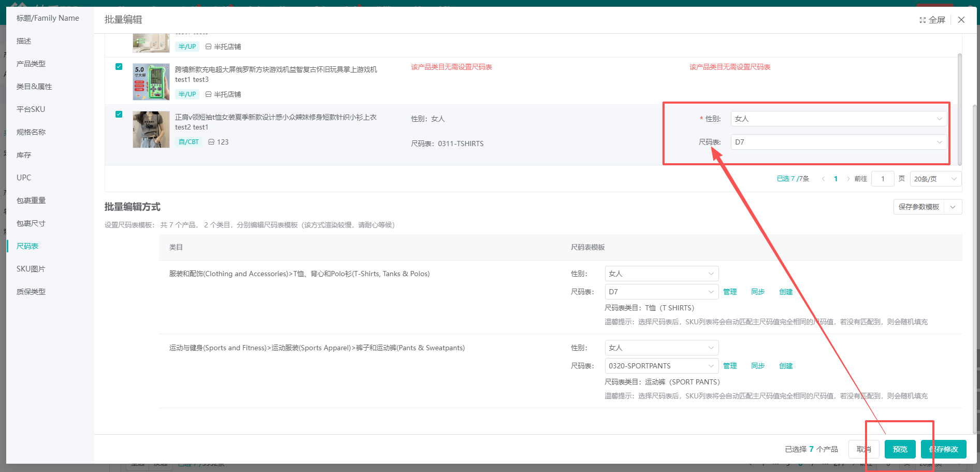Go to the previous page arrow

point(823,179)
